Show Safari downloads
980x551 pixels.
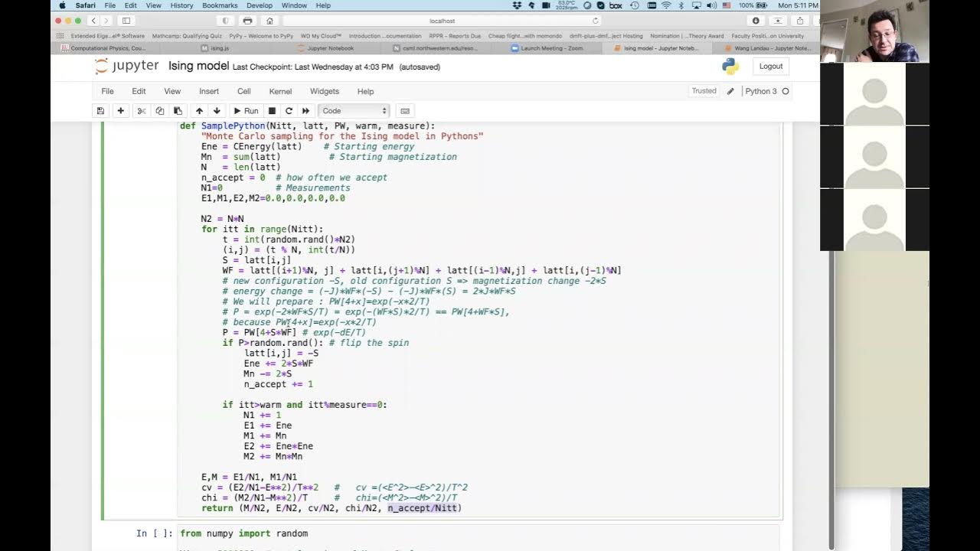coord(756,21)
